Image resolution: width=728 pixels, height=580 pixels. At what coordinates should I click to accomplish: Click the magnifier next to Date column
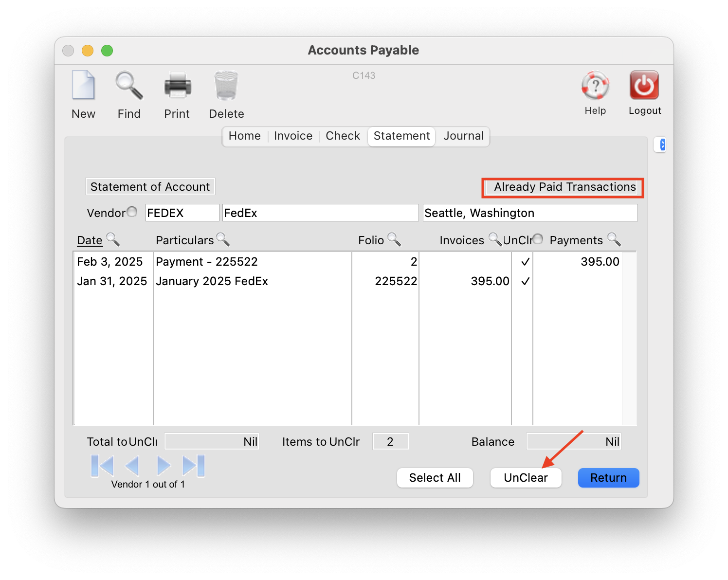pos(113,239)
